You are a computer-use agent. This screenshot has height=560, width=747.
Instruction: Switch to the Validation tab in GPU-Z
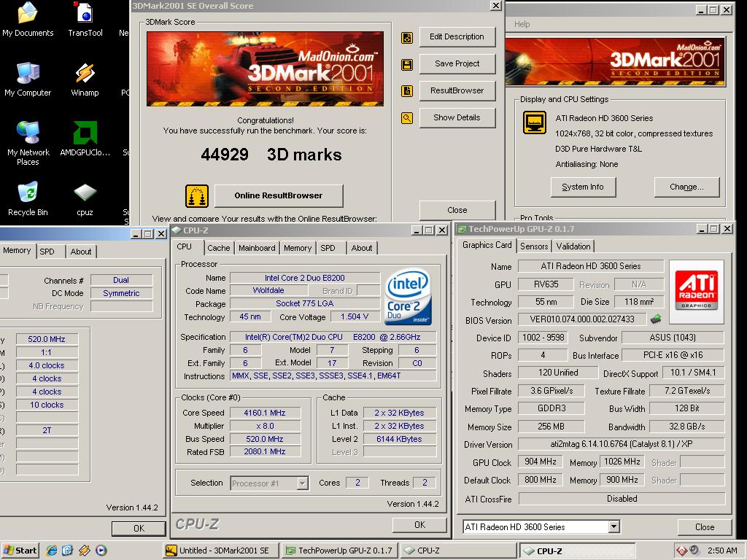point(573,246)
